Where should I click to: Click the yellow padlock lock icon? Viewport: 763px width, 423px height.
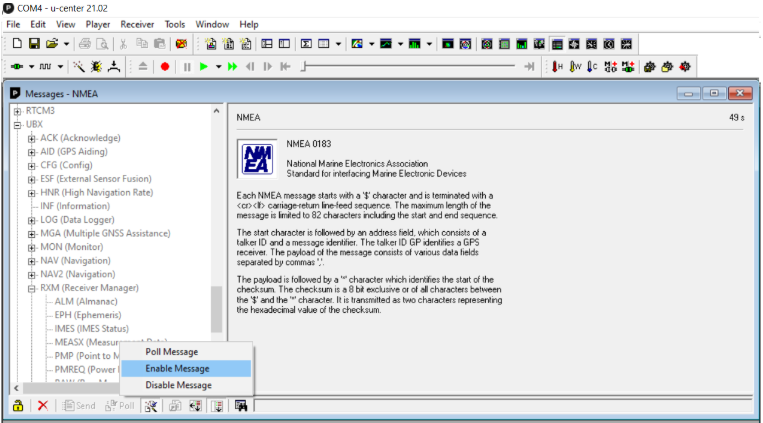(x=18, y=405)
